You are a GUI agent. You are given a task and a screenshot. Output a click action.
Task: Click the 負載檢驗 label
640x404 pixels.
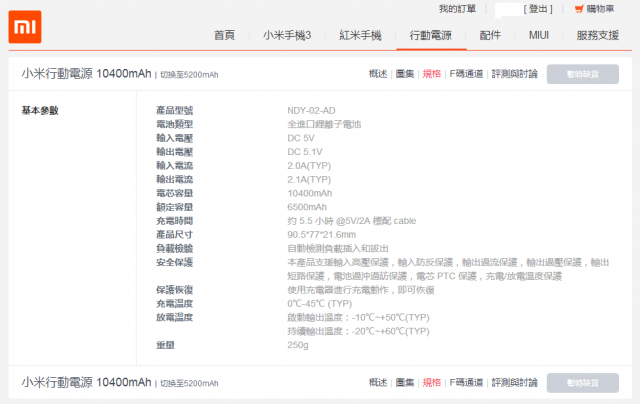coord(174,249)
